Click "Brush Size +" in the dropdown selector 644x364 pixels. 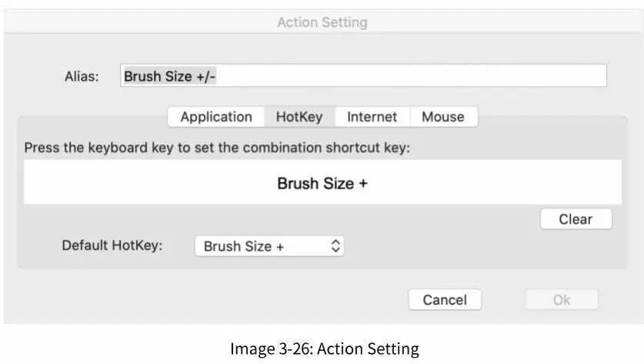[244, 247]
